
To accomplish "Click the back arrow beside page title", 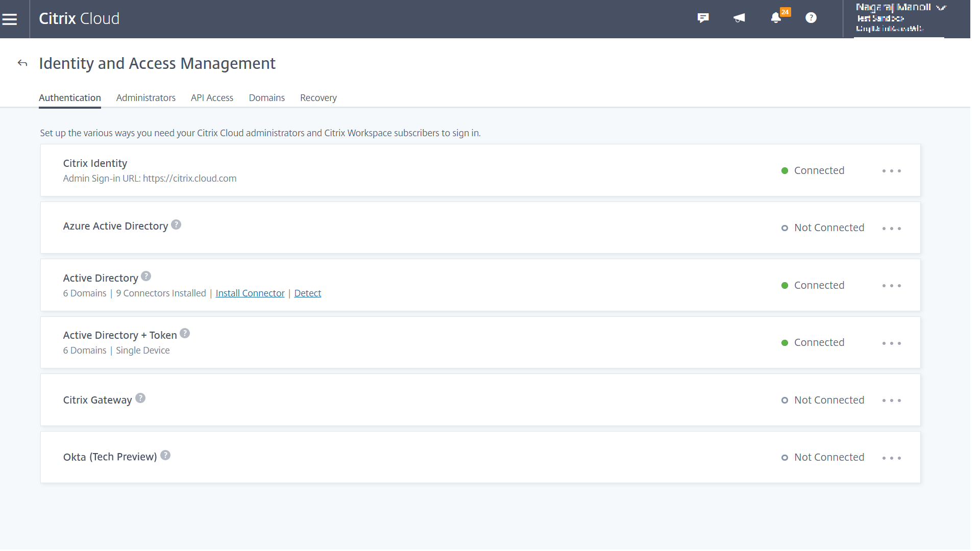I will pos(22,63).
